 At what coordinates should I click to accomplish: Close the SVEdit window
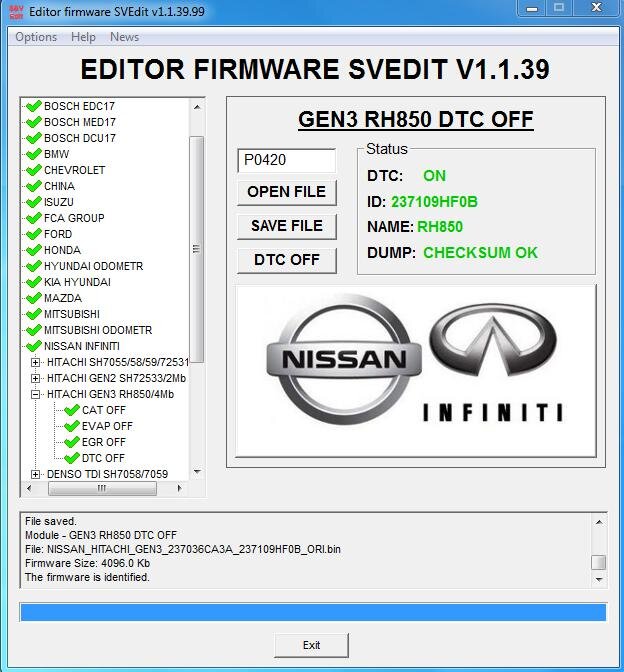[596, 8]
